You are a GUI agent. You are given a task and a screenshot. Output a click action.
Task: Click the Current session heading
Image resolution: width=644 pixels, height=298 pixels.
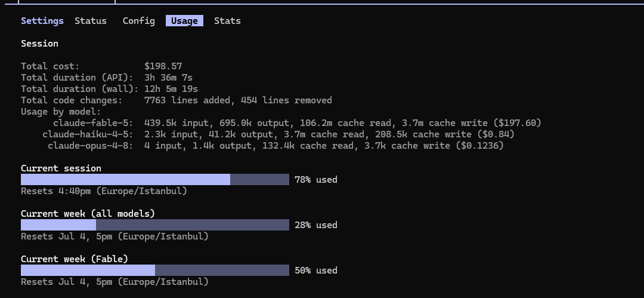(x=61, y=168)
